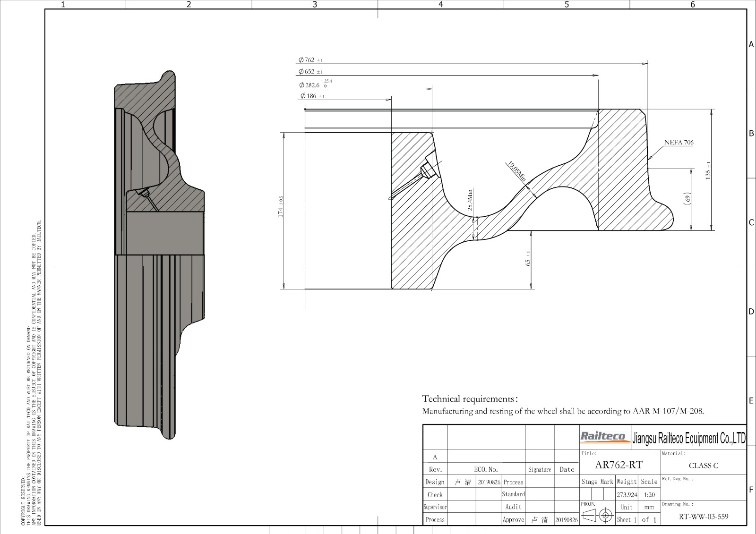Click zone row letter E on right border

(751, 401)
